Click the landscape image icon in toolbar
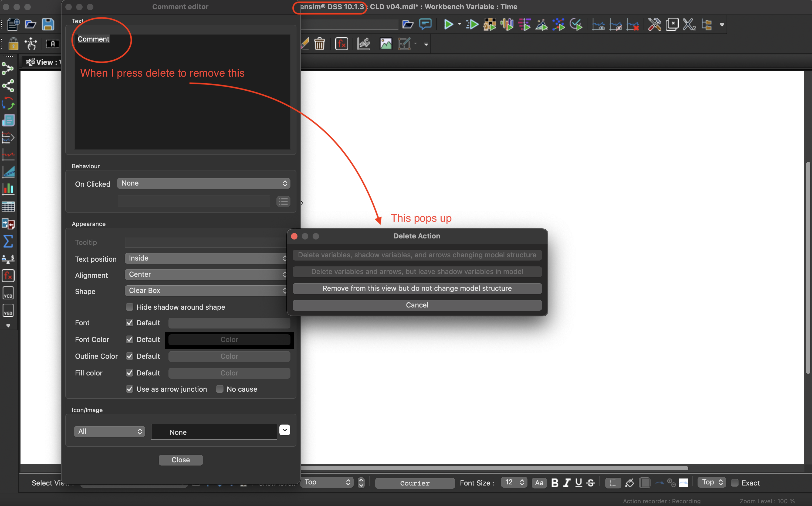Screen dimensions: 812x506 click(x=386, y=44)
